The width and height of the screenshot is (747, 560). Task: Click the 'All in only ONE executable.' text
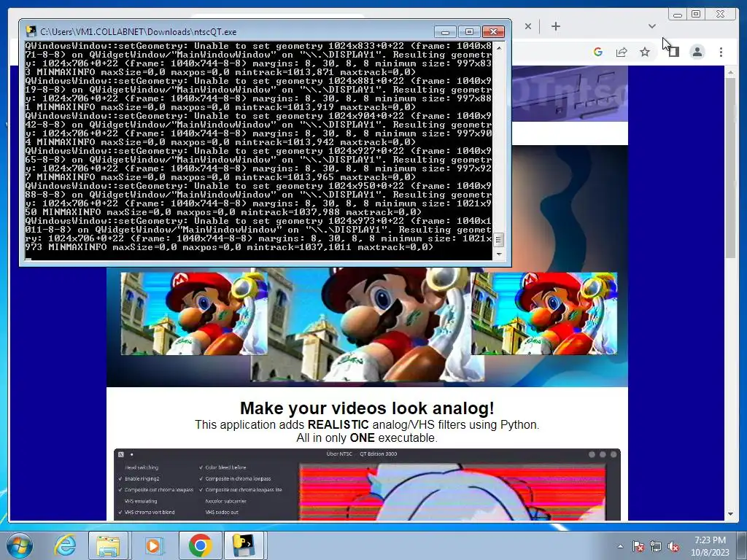pyautogui.click(x=367, y=437)
